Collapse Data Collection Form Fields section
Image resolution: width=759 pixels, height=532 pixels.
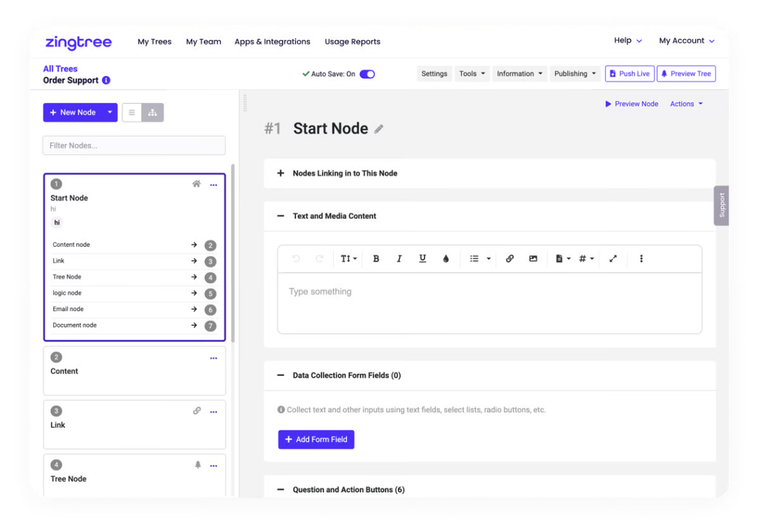pos(280,375)
